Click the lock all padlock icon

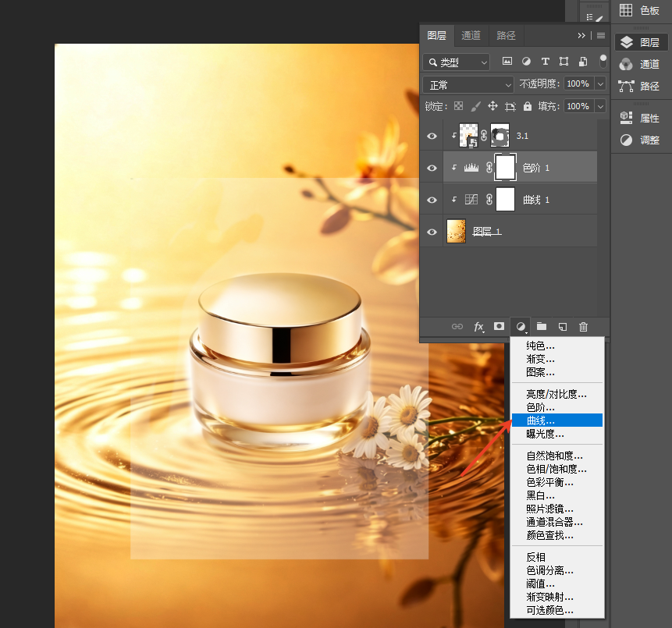click(527, 106)
